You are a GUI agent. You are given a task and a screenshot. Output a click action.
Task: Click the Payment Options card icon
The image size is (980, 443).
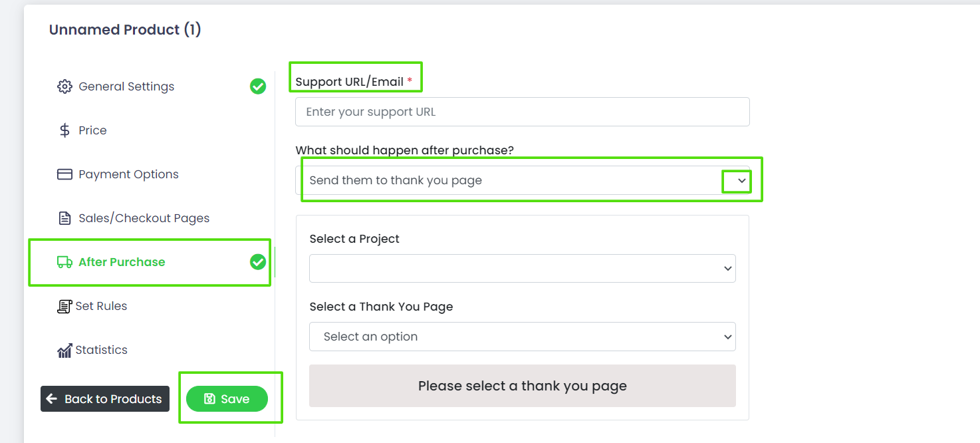(x=64, y=174)
